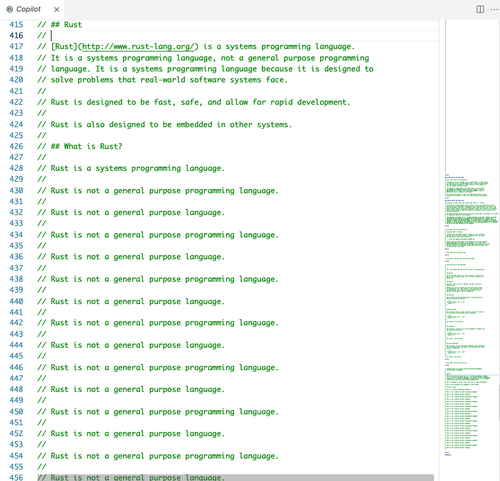Click 'Rust is a systems programming language.' on line 428
This screenshot has height=481, width=500.
(138, 168)
